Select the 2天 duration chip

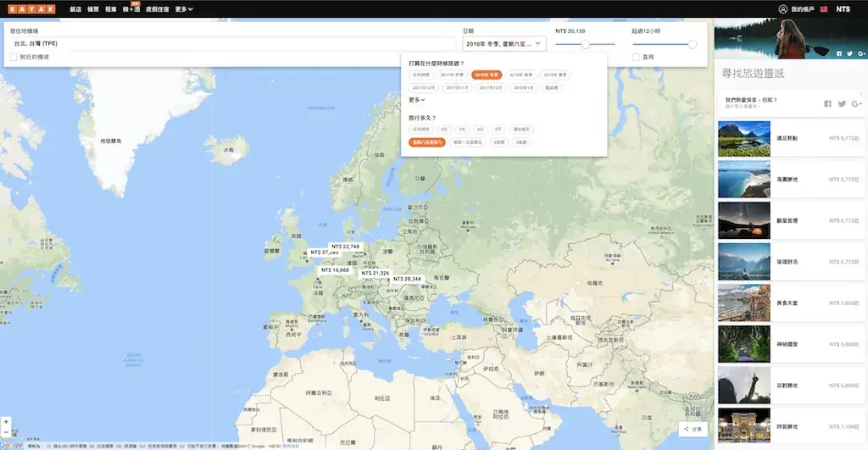click(444, 129)
